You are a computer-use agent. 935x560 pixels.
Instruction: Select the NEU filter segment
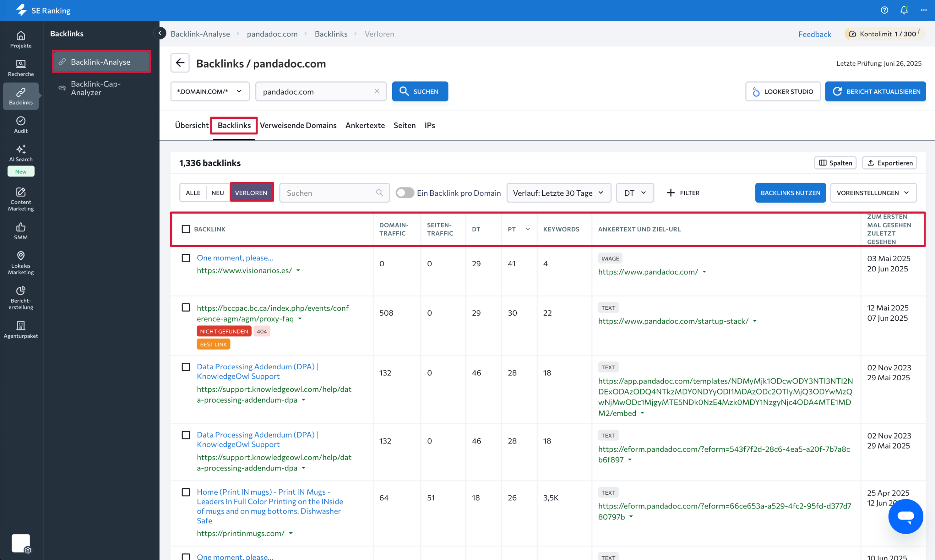point(218,193)
